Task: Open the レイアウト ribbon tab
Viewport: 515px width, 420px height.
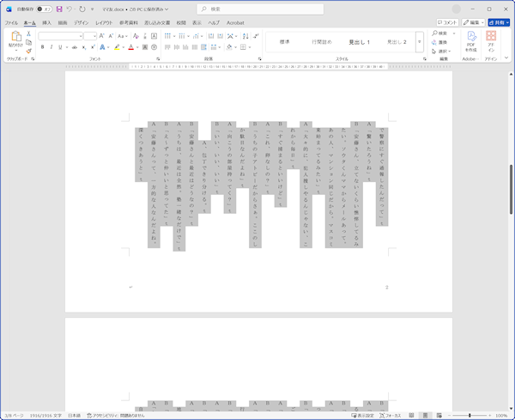Action: pos(103,22)
